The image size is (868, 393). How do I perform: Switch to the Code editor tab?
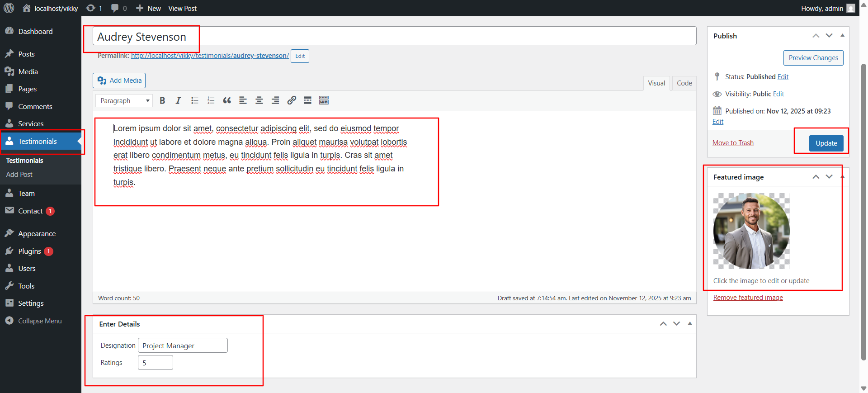pyautogui.click(x=684, y=83)
